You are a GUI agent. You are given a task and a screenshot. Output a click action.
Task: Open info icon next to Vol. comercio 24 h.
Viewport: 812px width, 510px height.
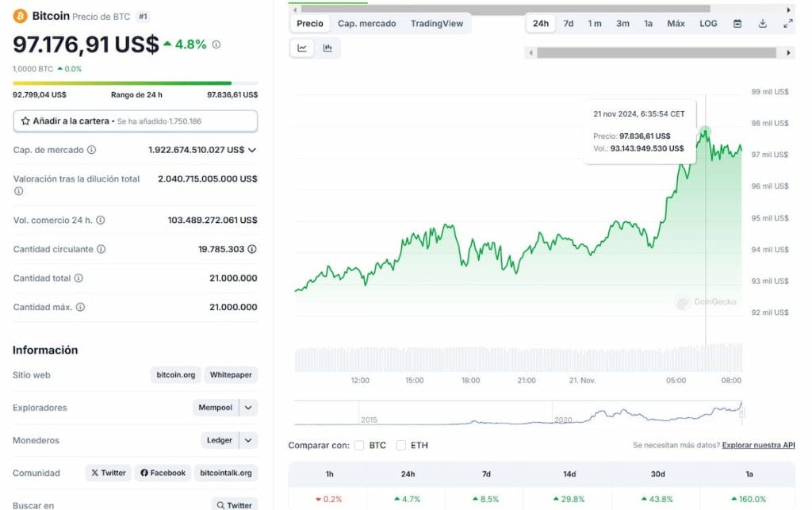point(101,220)
